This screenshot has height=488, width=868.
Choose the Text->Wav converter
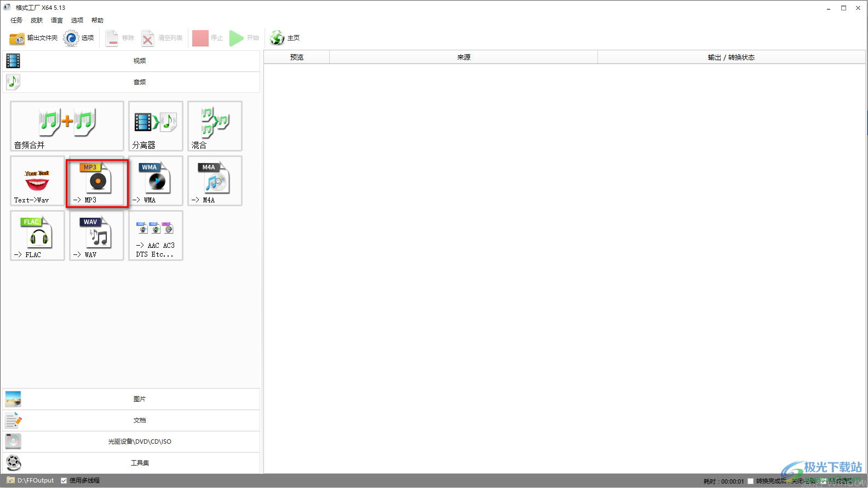click(37, 181)
